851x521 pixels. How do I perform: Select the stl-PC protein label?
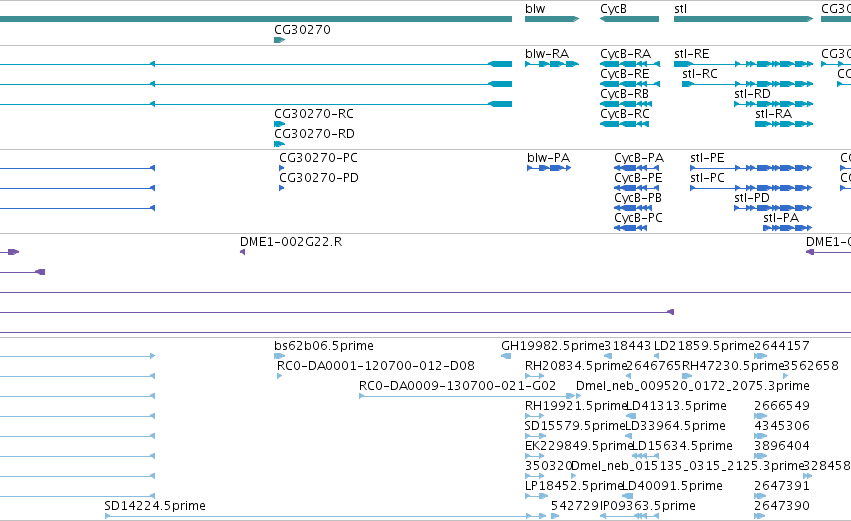(x=707, y=177)
